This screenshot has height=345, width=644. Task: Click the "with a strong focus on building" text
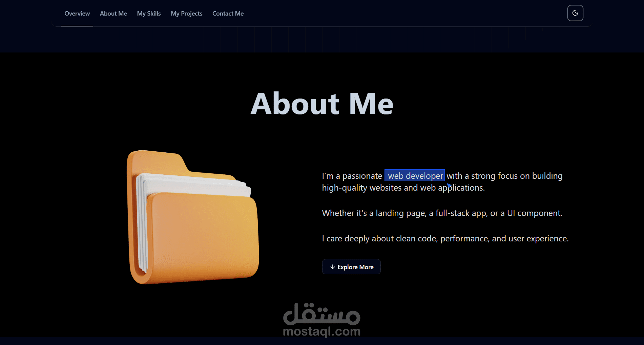pos(504,176)
